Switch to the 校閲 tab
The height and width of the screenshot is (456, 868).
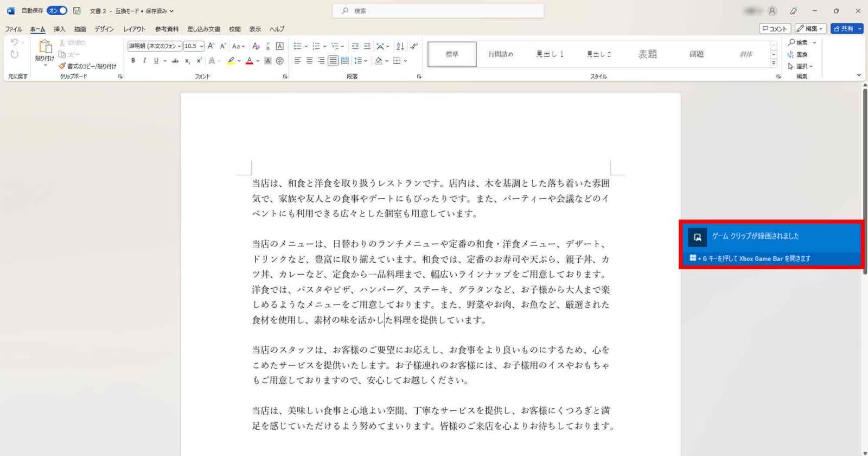[x=235, y=29]
